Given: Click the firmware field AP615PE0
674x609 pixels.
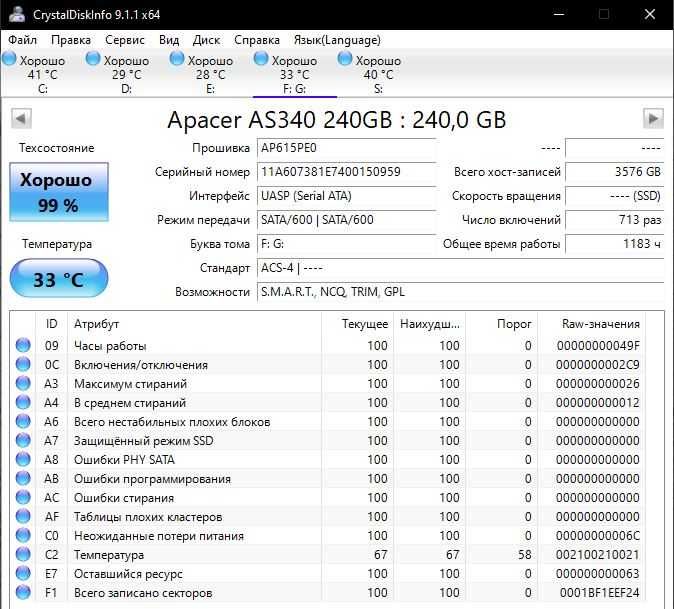Looking at the screenshot, I should (x=346, y=148).
